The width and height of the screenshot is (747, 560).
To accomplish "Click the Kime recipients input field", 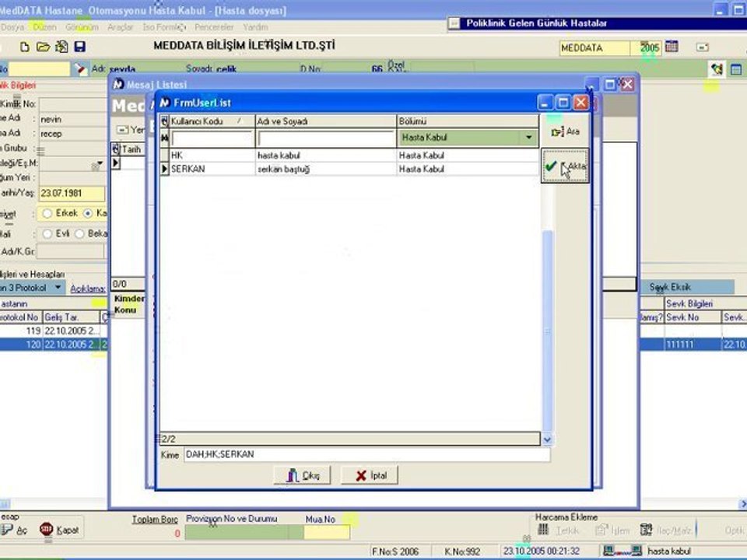I will pyautogui.click(x=366, y=454).
